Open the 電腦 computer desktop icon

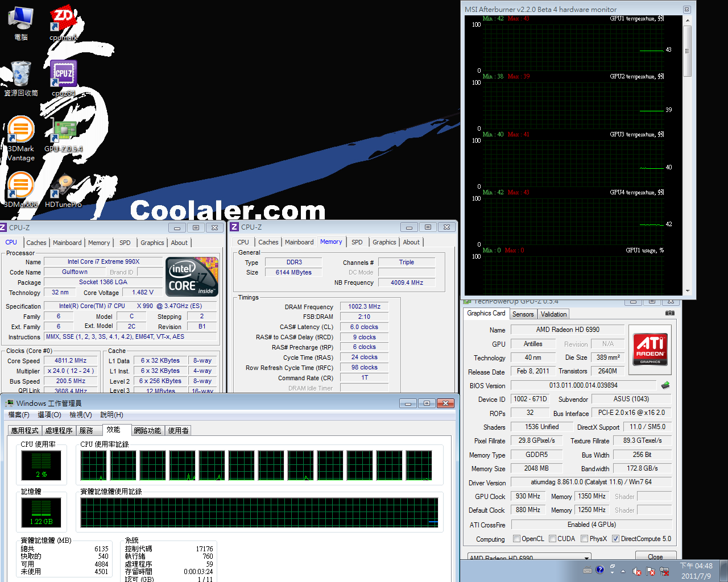click(21, 23)
